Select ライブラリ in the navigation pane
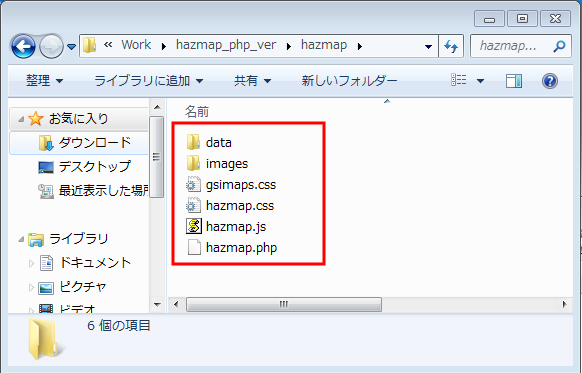 click(x=78, y=239)
